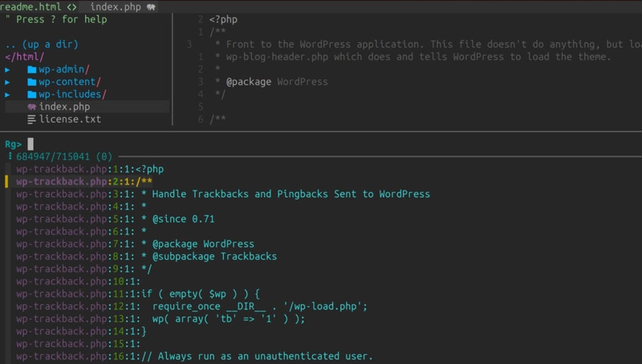Click the PHP icon beside index.php in tree
The height and width of the screenshot is (364, 642).
32,107
